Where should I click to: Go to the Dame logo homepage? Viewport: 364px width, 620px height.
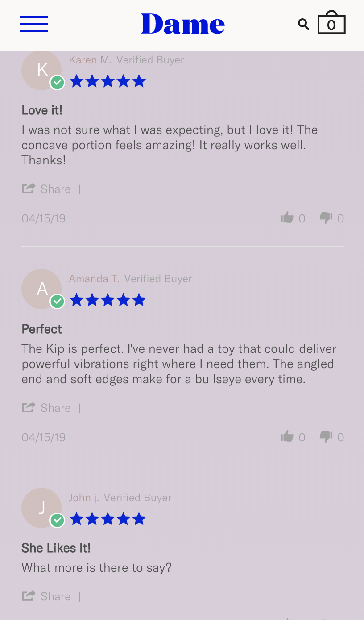click(x=183, y=24)
